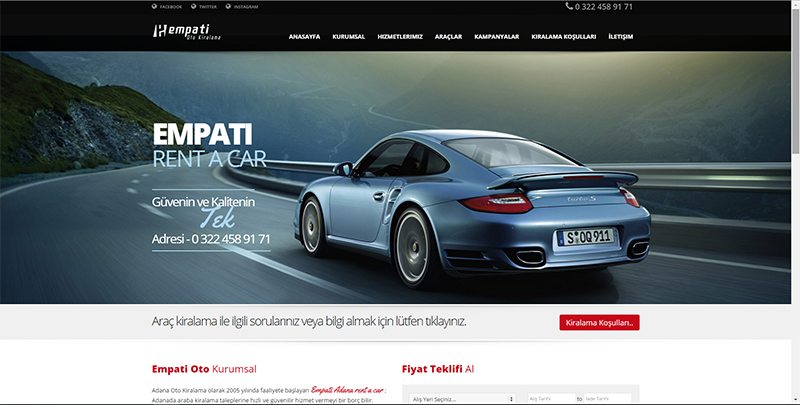This screenshot has width=800, height=405.
Task: Open the ANASAYFA menu item
Action: pyautogui.click(x=304, y=36)
